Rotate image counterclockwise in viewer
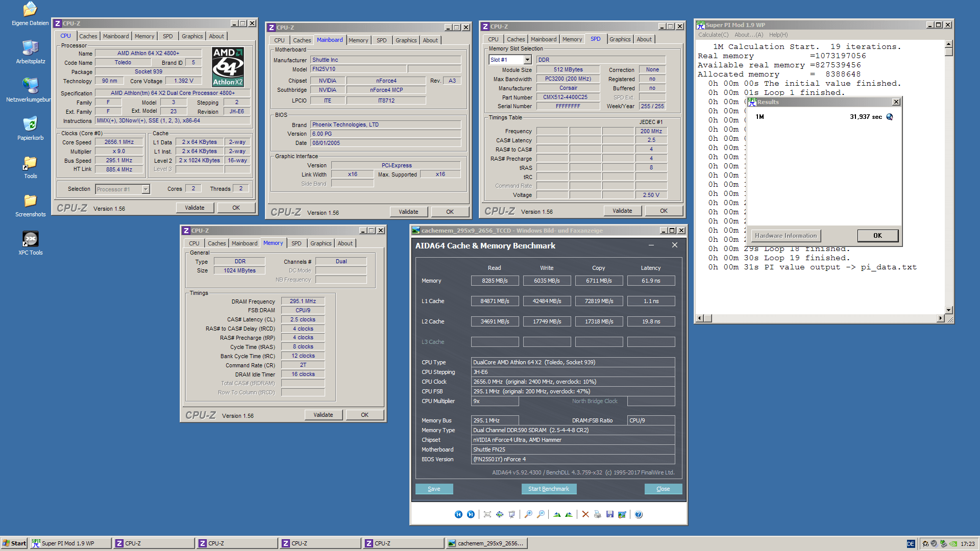 pyautogui.click(x=569, y=514)
